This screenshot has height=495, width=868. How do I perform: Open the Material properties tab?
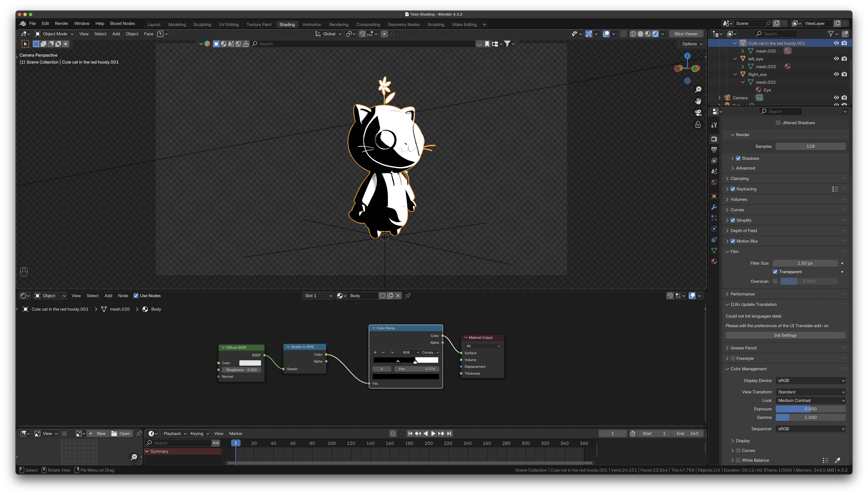(x=714, y=261)
